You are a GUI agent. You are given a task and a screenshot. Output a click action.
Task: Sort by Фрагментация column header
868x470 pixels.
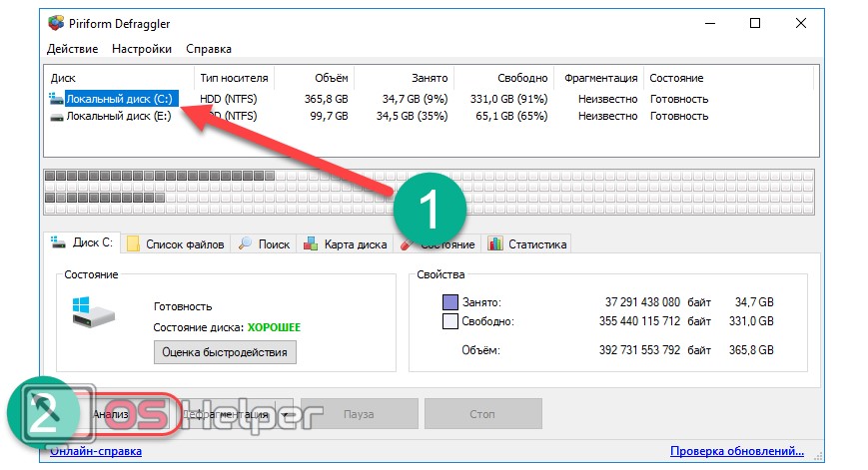[x=599, y=78]
